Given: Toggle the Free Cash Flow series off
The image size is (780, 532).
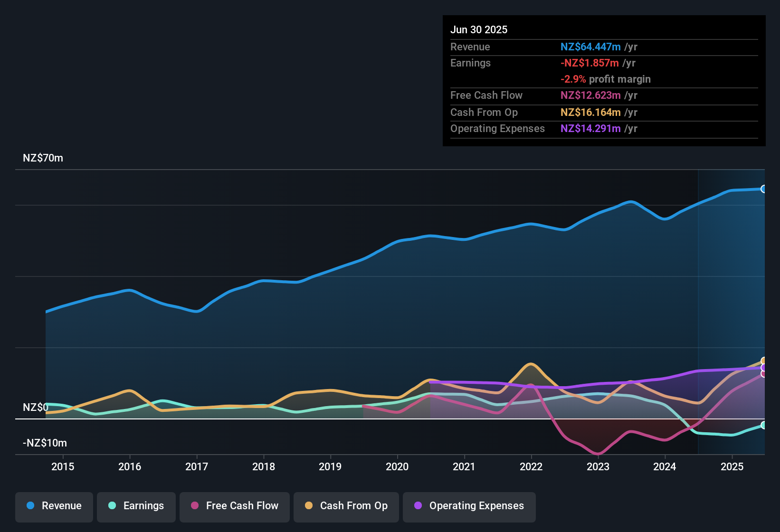Looking at the screenshot, I should [x=234, y=506].
